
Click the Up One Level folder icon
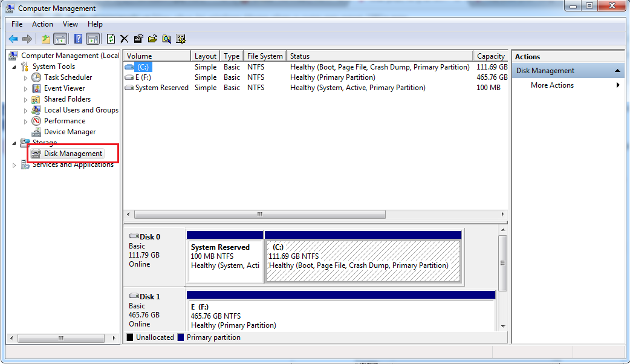pyautogui.click(x=46, y=39)
